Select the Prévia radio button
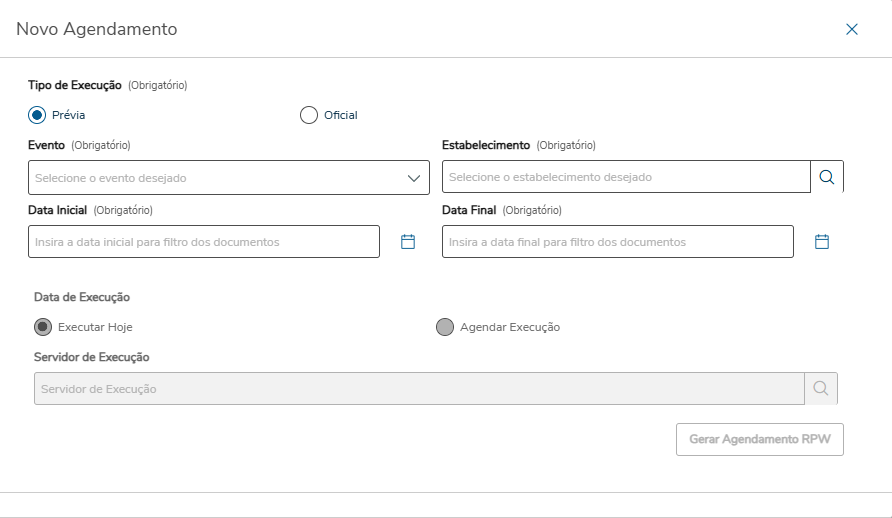Image resolution: width=892 pixels, height=518 pixels. (37, 115)
